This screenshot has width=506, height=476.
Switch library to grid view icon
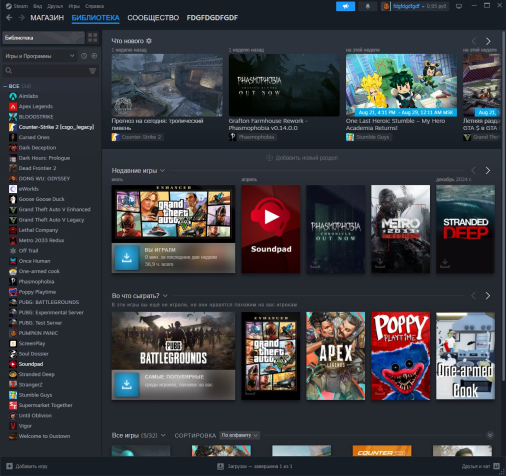pyautogui.click(x=93, y=38)
